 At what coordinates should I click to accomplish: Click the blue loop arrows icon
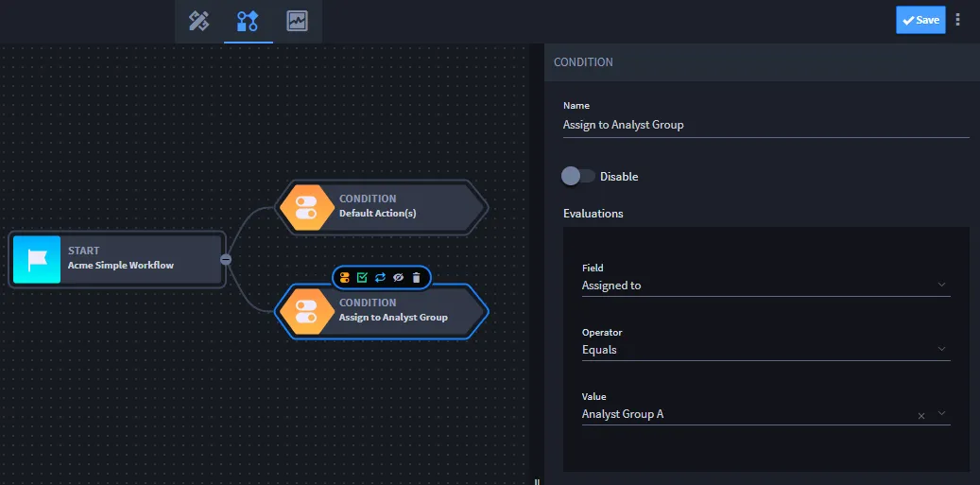(380, 278)
